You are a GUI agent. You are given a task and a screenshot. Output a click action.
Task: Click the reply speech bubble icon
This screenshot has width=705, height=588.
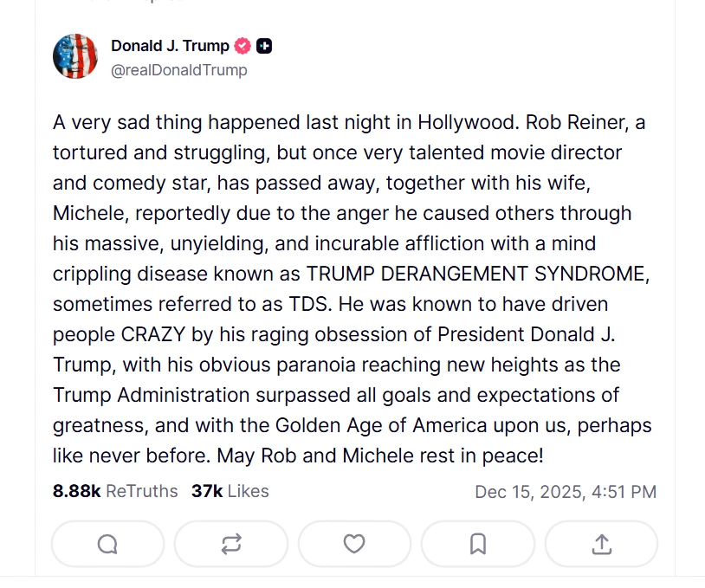pyautogui.click(x=107, y=544)
